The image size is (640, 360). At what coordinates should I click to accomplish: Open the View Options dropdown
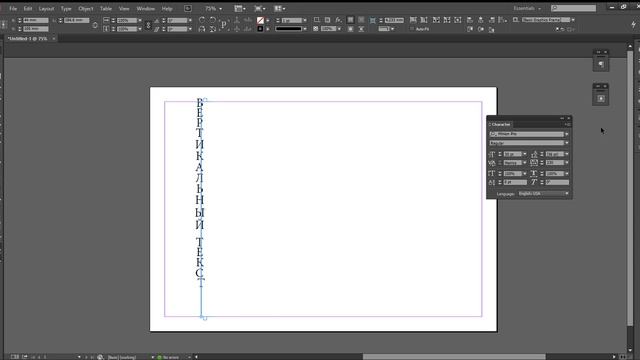click(240, 9)
